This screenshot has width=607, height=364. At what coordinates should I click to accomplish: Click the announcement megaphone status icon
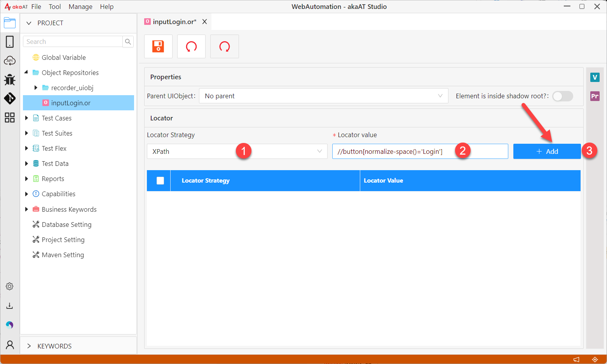[x=576, y=359]
